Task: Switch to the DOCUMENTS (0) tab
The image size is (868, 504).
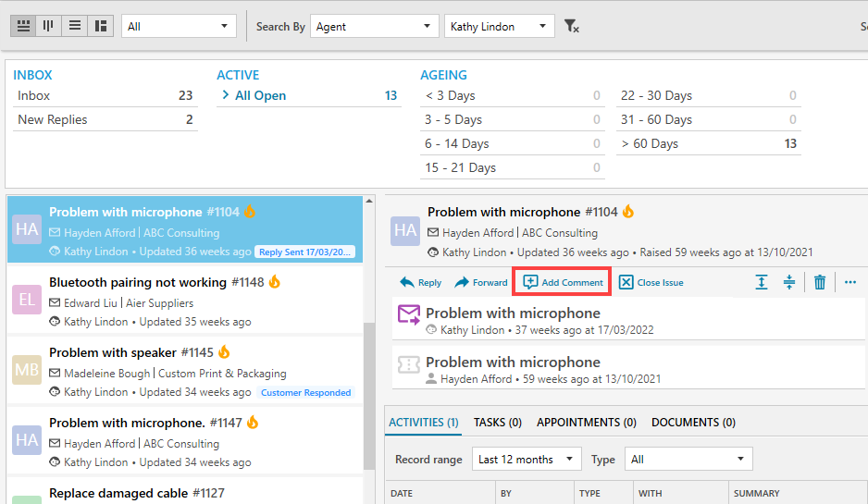Action: coord(694,423)
